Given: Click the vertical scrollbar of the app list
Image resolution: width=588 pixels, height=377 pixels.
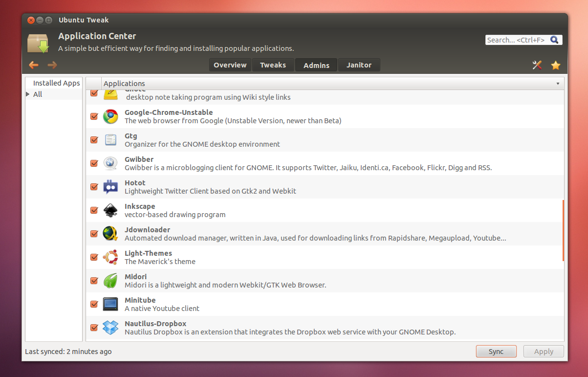Looking at the screenshot, I should [x=563, y=230].
